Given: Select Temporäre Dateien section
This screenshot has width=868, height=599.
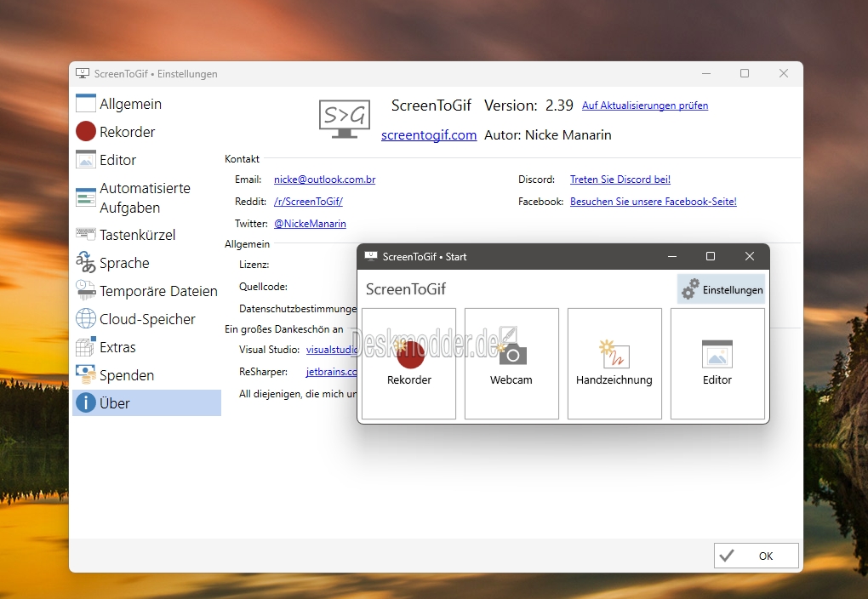Looking at the screenshot, I should pos(158,291).
